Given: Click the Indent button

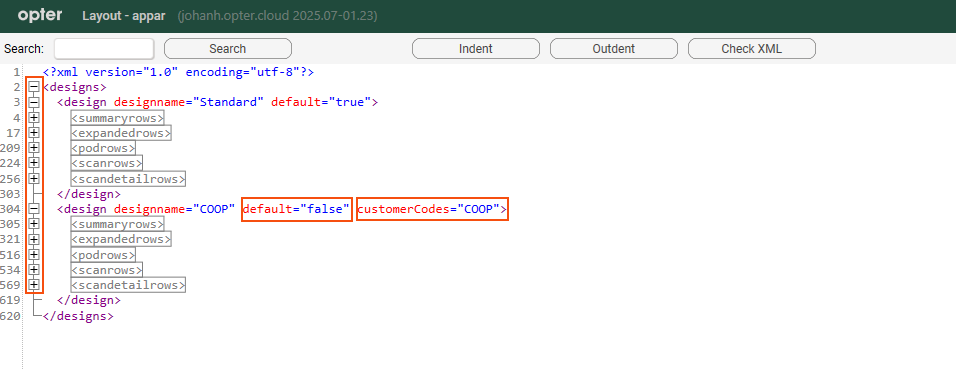Looking at the screenshot, I should pyautogui.click(x=476, y=49).
